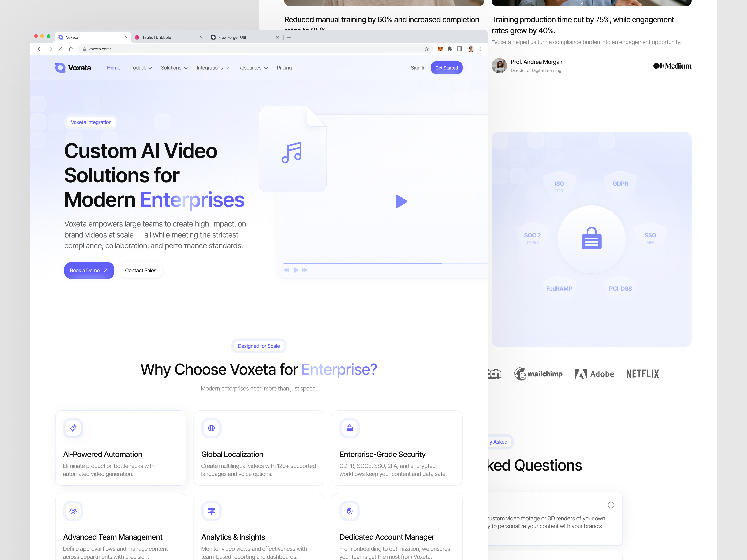The image size is (747, 560).
Task: Click the Global Localization globe icon
Action: click(211, 428)
